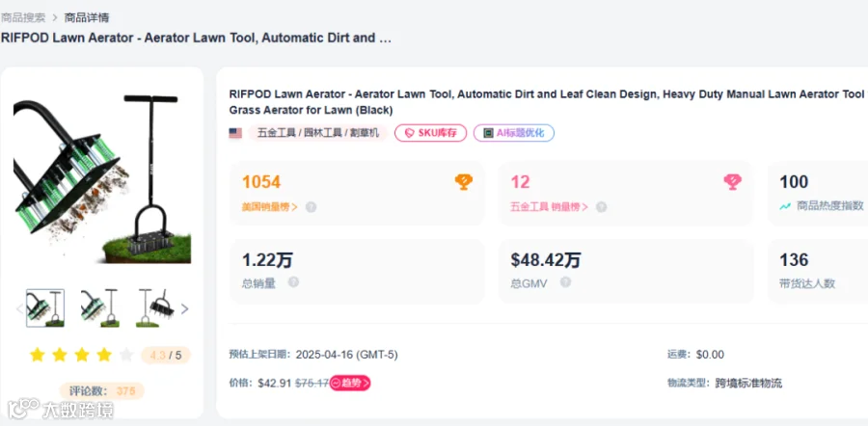Select the first product thumbnail

(45, 308)
